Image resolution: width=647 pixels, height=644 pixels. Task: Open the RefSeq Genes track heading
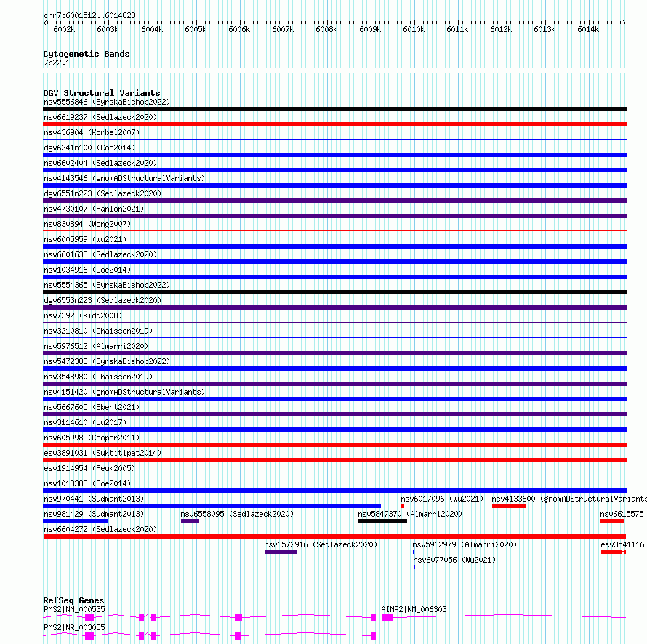[x=73, y=600]
